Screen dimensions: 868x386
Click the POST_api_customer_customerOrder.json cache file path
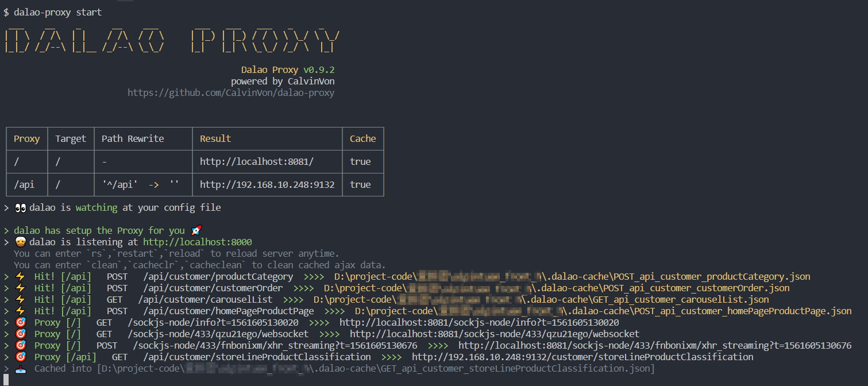[557, 288]
